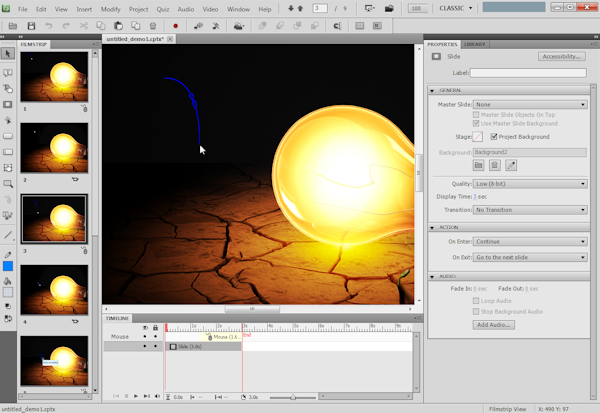Expand the On Exit action dropdown
The image size is (600, 413).
(530, 258)
